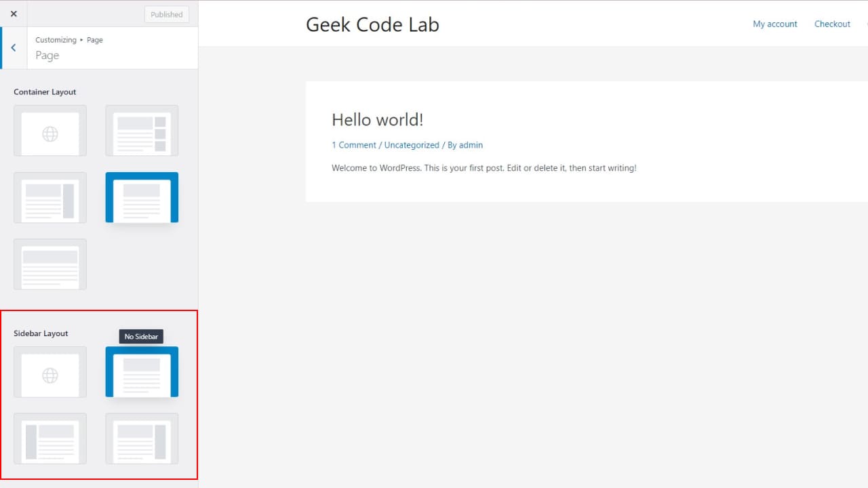Click the Published button

click(x=166, y=14)
